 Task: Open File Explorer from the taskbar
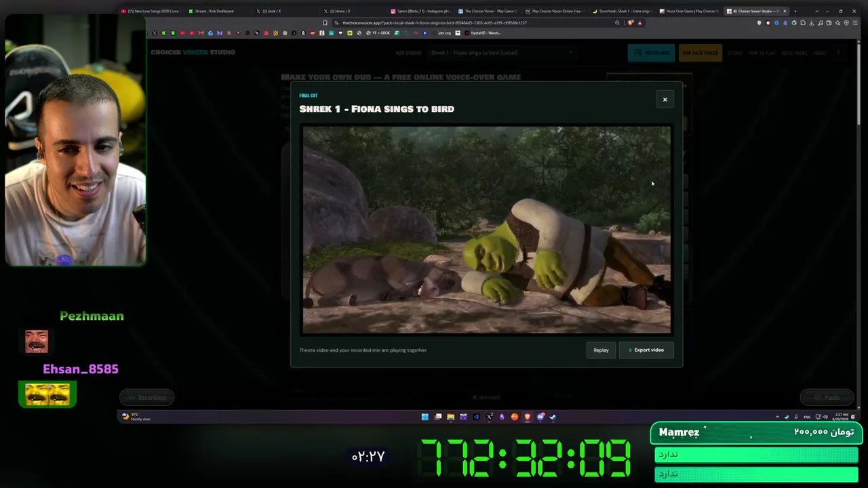tap(450, 417)
